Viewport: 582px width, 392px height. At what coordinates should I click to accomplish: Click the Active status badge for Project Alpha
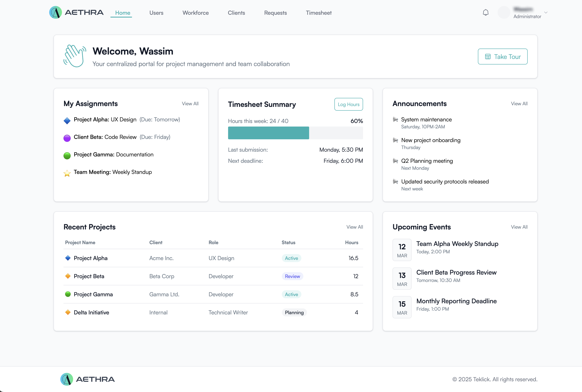[291, 258]
